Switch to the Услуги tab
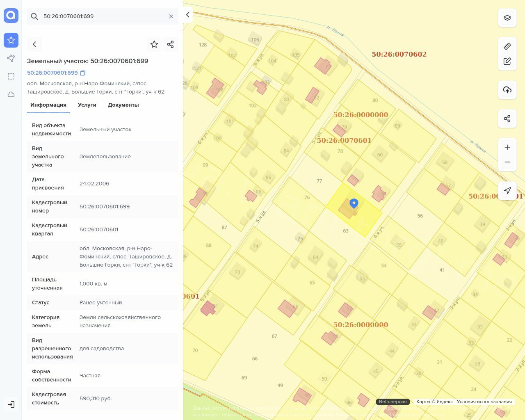This screenshot has width=525, height=420. (x=87, y=105)
